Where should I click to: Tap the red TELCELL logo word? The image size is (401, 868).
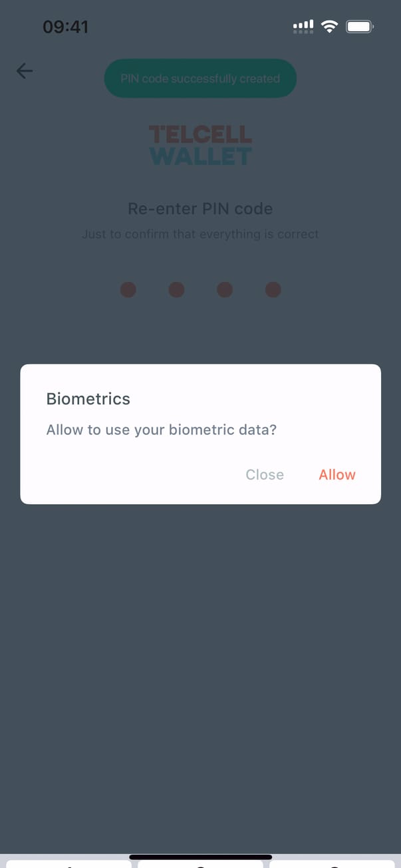(x=200, y=135)
